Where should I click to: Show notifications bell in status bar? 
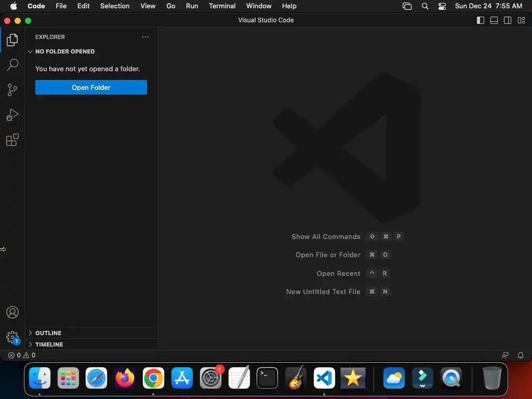pos(521,355)
